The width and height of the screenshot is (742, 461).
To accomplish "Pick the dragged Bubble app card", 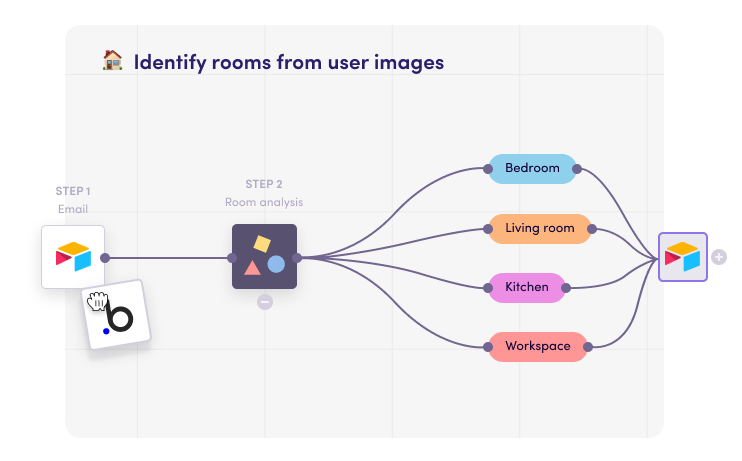I will click(x=116, y=315).
